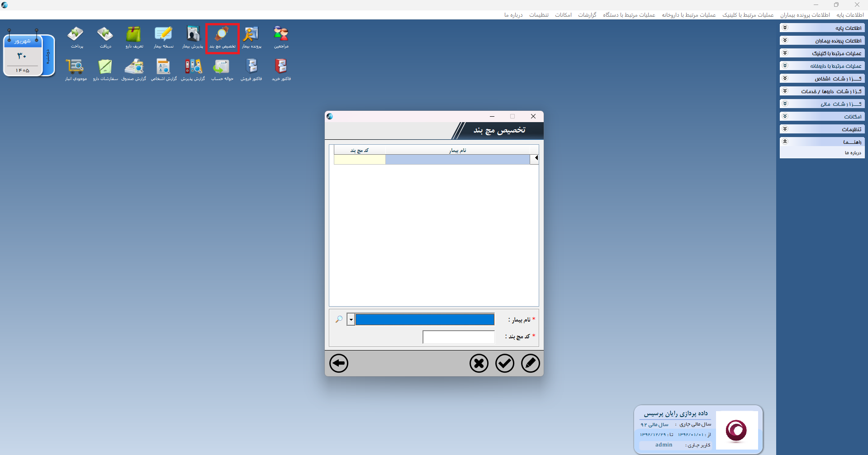This screenshot has height=455, width=868.
Task: Open the پرداخت (payment) toolbar icon
Action: point(76,37)
